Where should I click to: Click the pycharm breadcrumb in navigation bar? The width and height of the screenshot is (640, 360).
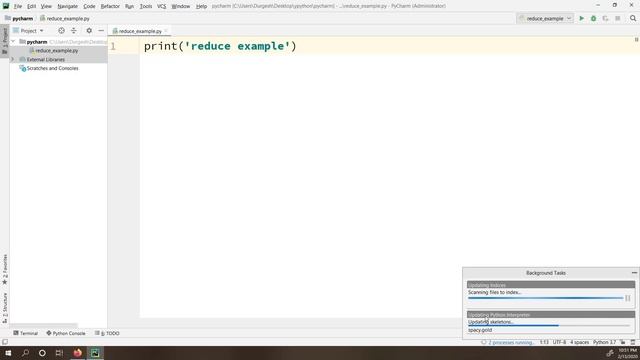click(19, 18)
